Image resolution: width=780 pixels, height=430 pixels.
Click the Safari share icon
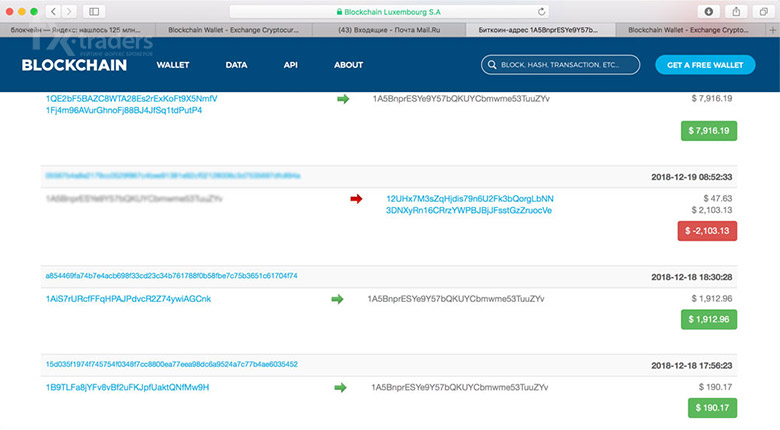[736, 11]
